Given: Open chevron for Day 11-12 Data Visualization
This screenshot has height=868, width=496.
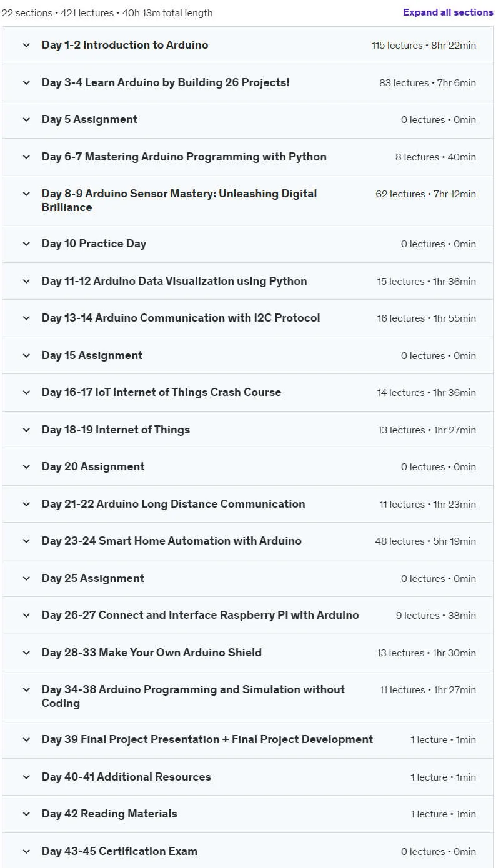Looking at the screenshot, I should 26,281.
